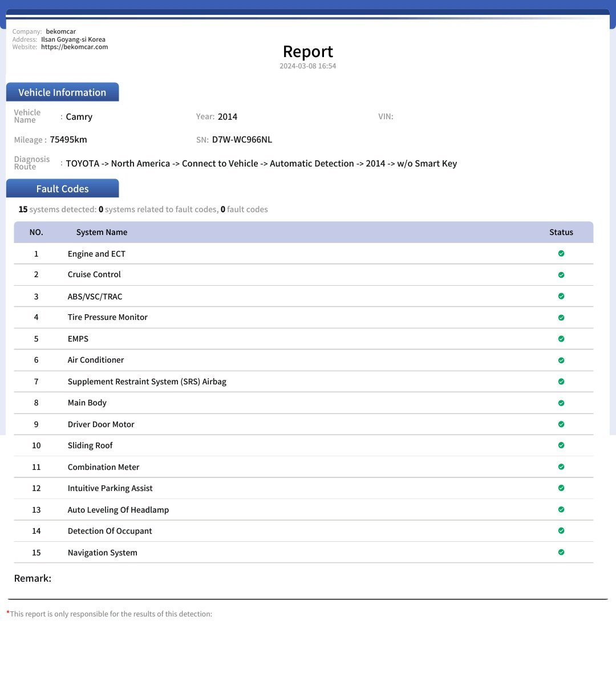
Task: Click the green status check for Sliding Roof
Action: (561, 445)
